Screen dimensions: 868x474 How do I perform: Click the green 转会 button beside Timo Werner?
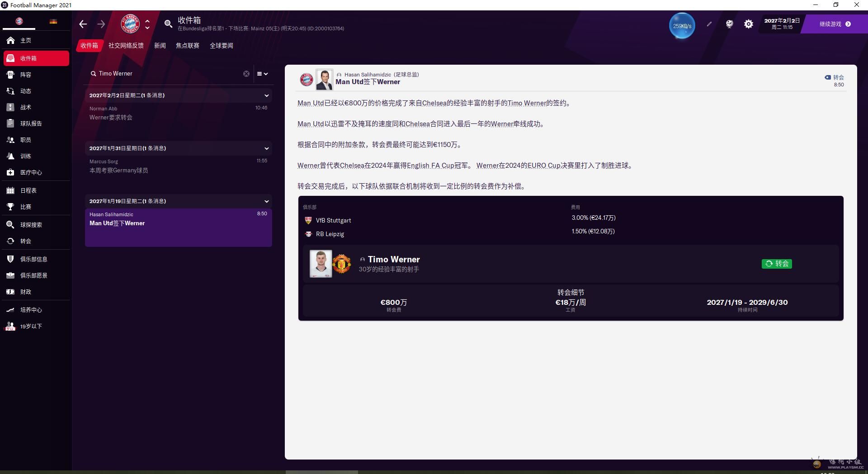[776, 264]
